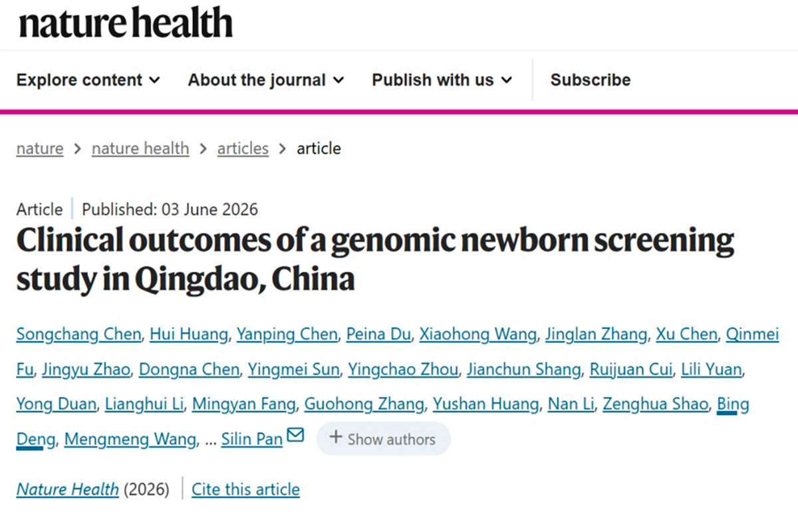Navigate to the articles breadcrumb
Image resolution: width=798 pixels, height=532 pixels.
click(x=243, y=148)
